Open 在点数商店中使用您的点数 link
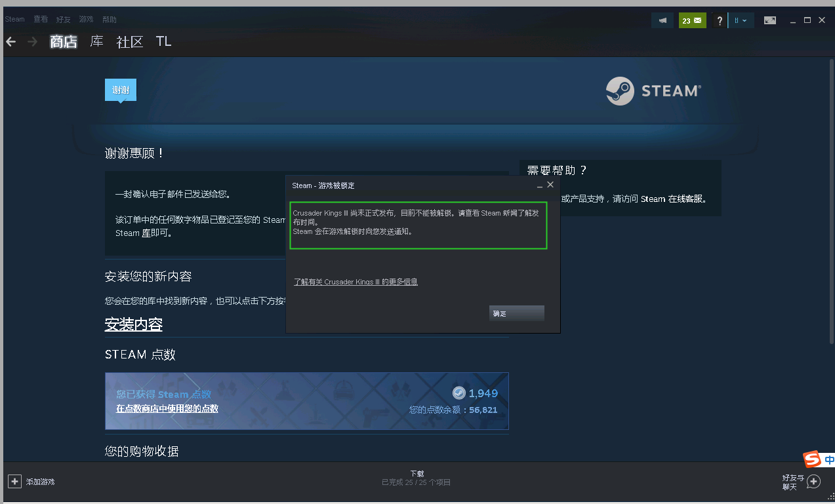The image size is (835, 504). (x=167, y=408)
